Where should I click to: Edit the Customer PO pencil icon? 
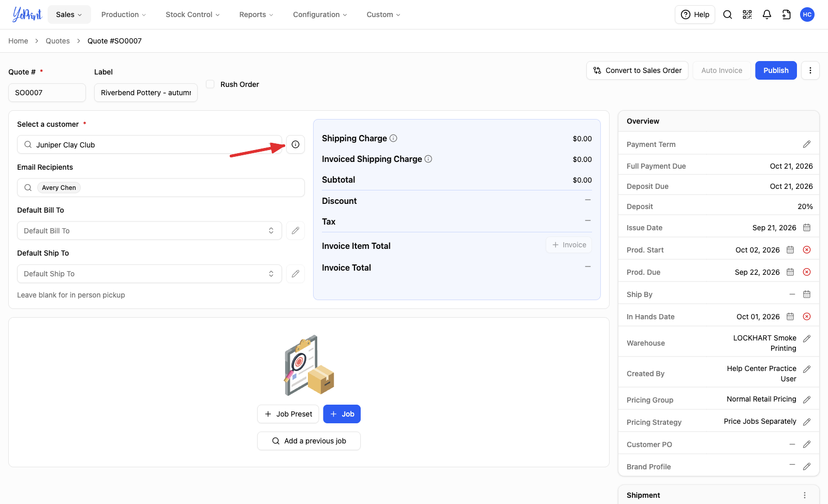click(x=807, y=444)
